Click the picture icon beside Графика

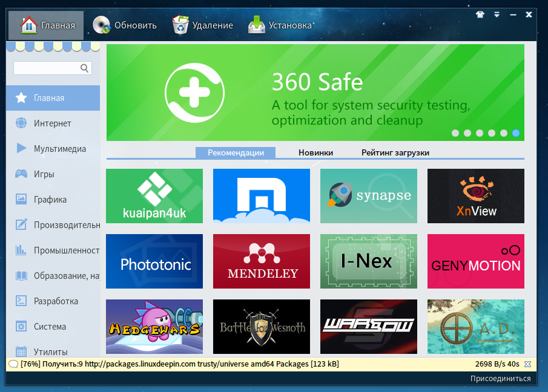click(x=21, y=199)
